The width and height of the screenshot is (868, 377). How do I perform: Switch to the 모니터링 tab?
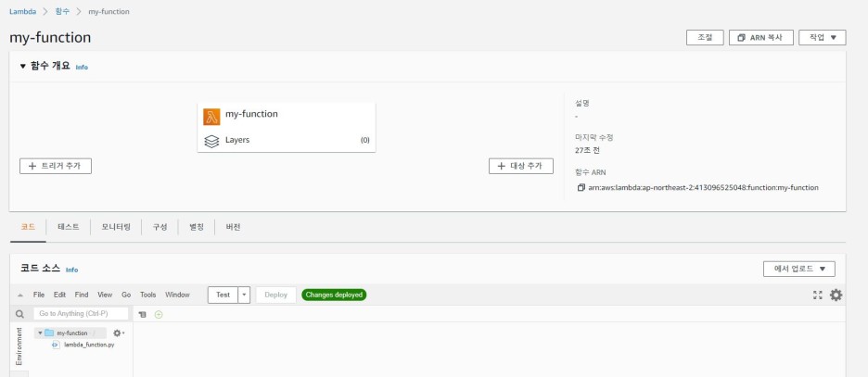coord(116,227)
